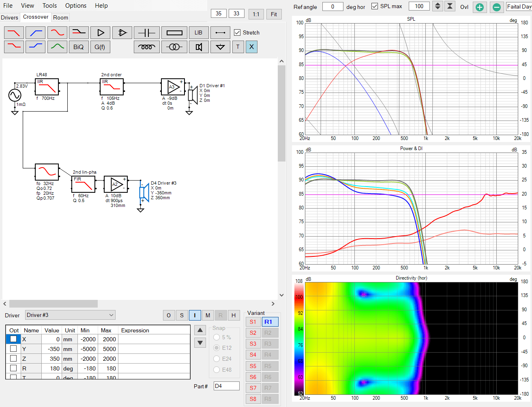The height and width of the screenshot is (407, 532).
Task: Select the buffer amplifier triangle tool
Action: tap(101, 32)
